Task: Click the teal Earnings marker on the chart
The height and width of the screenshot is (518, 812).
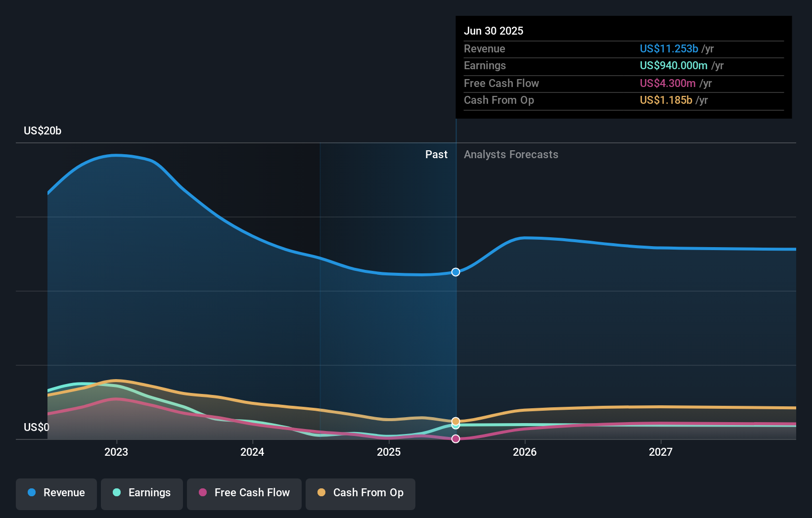Action: click(x=455, y=427)
